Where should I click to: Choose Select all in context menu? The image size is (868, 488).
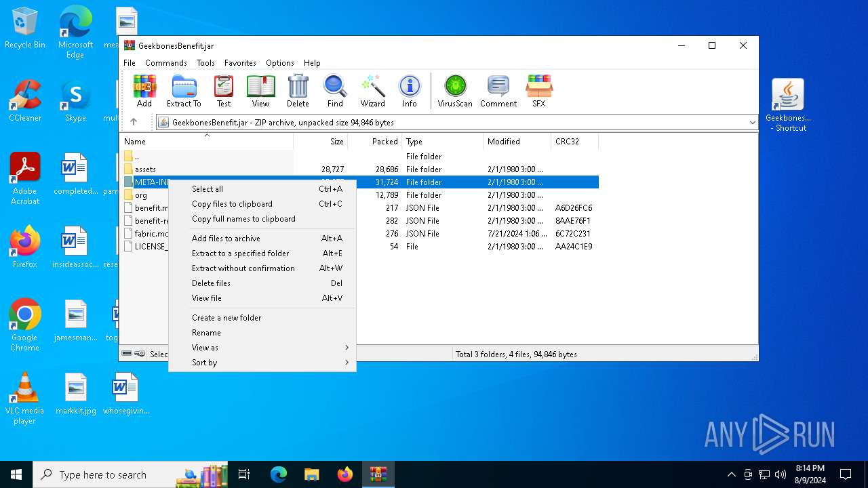pos(262,189)
